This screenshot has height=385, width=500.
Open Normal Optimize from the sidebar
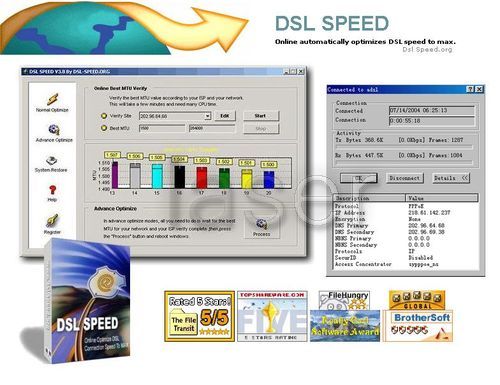click(52, 103)
